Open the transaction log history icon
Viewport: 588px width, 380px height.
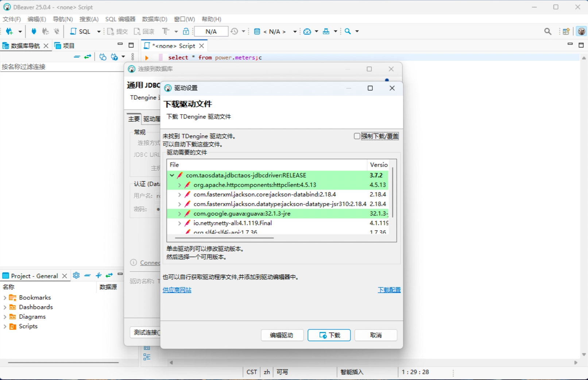(235, 31)
